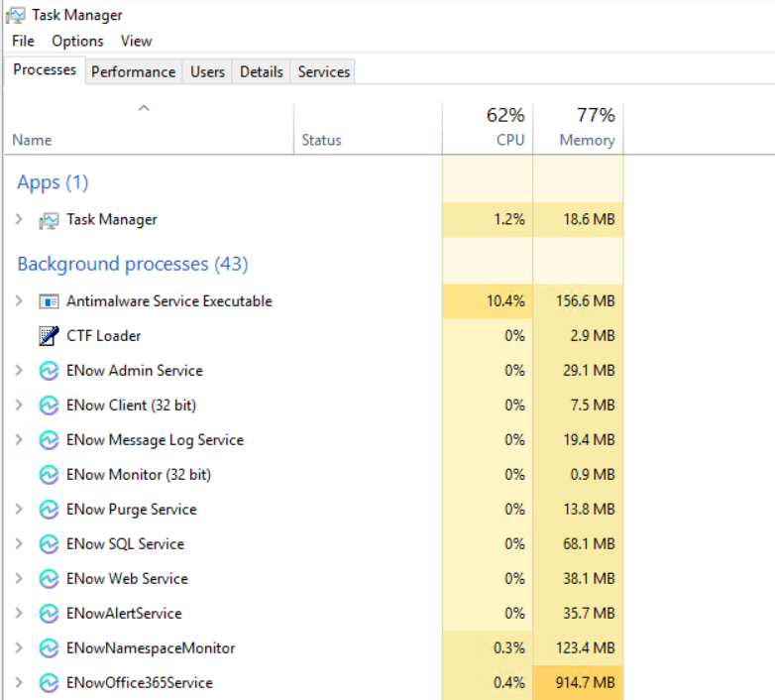Click the 1.2% CPU value
Viewport: 775px width, 700px height.
(x=509, y=219)
